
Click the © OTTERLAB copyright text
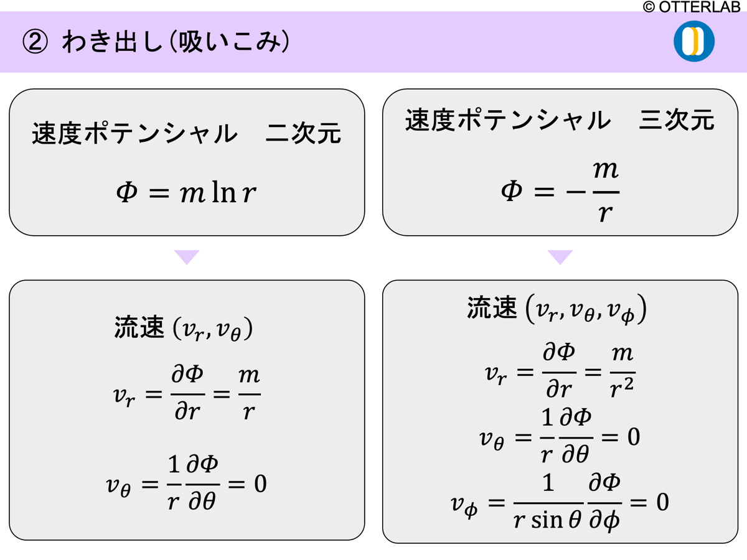693,7
